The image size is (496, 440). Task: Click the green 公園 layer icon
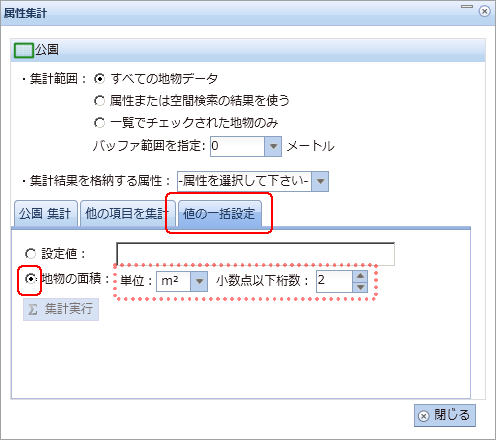[x=24, y=50]
